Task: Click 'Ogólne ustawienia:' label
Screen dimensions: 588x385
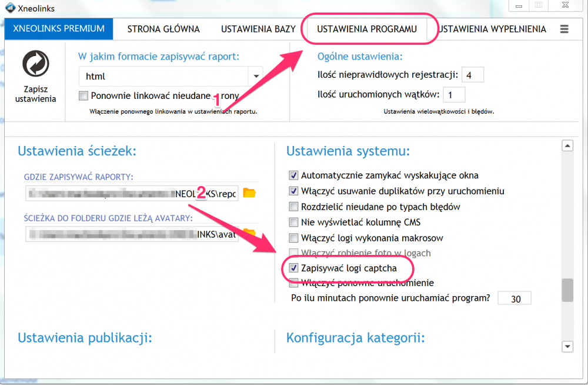Action: click(x=360, y=57)
